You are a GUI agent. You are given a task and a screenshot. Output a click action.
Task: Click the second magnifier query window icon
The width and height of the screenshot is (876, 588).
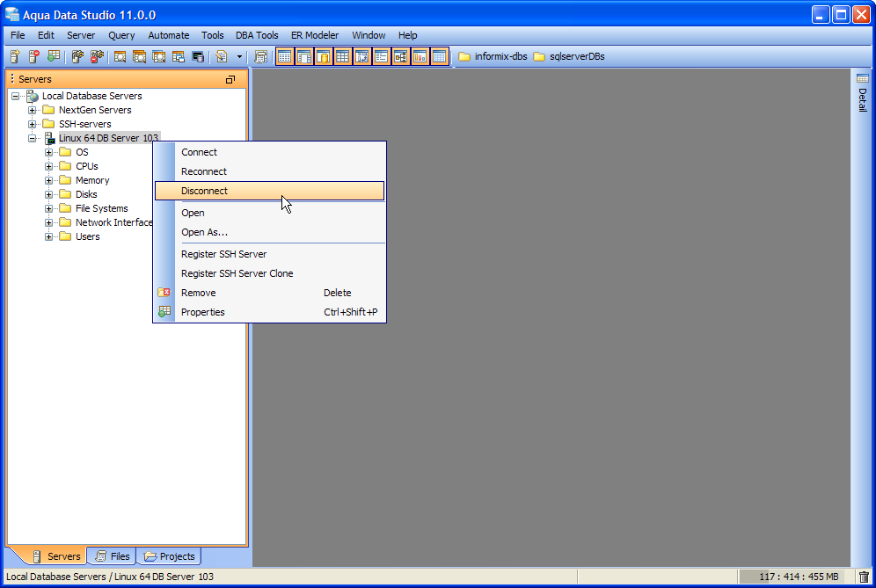tap(139, 56)
